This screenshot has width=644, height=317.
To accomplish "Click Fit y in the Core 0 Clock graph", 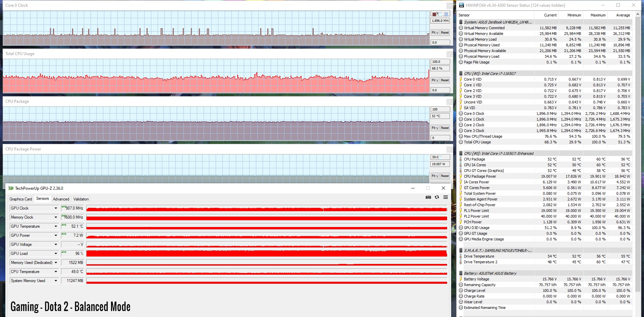I will click(435, 33).
